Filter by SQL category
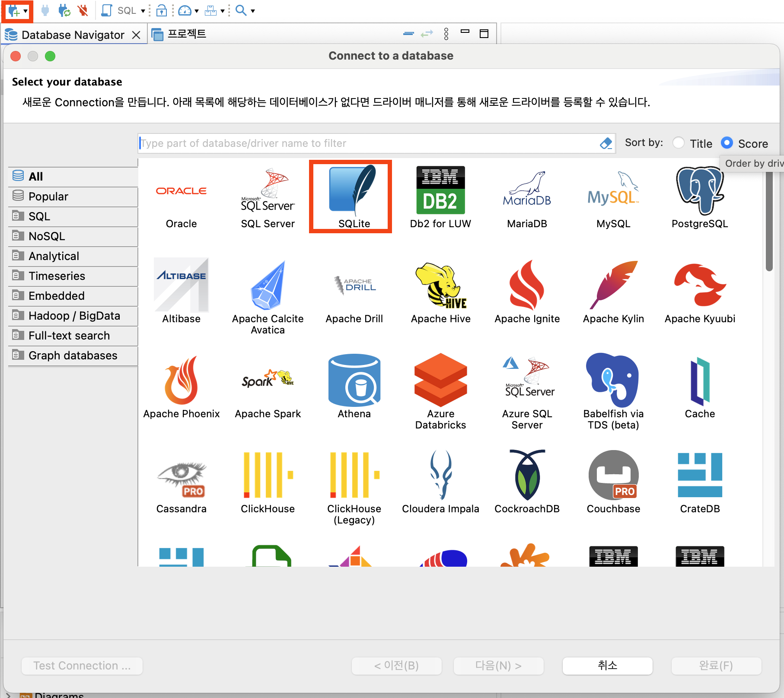The width and height of the screenshot is (784, 698). point(73,216)
